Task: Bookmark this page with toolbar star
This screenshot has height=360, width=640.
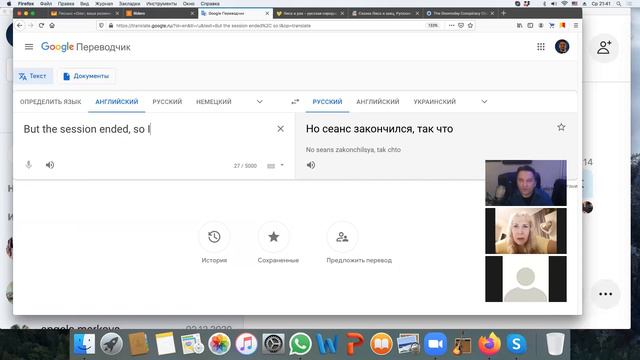Action: [470, 25]
